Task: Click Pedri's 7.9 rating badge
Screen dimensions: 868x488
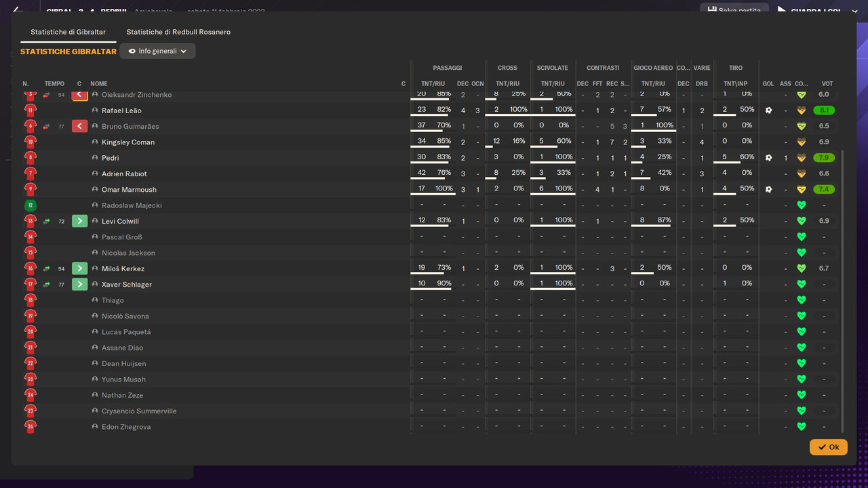Action: click(x=824, y=158)
